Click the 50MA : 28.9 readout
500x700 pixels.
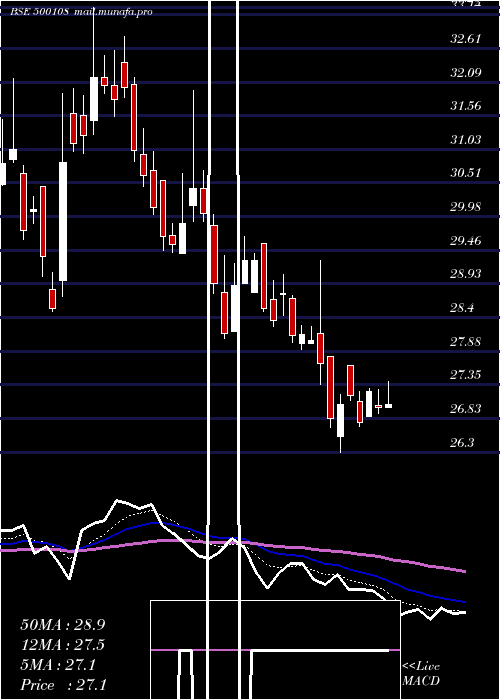(x=63, y=624)
